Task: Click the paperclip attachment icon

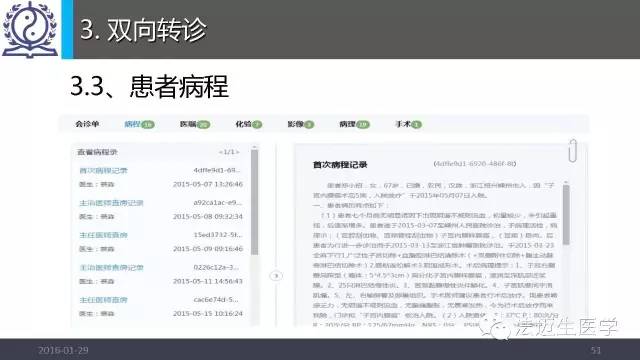Action: click(573, 151)
